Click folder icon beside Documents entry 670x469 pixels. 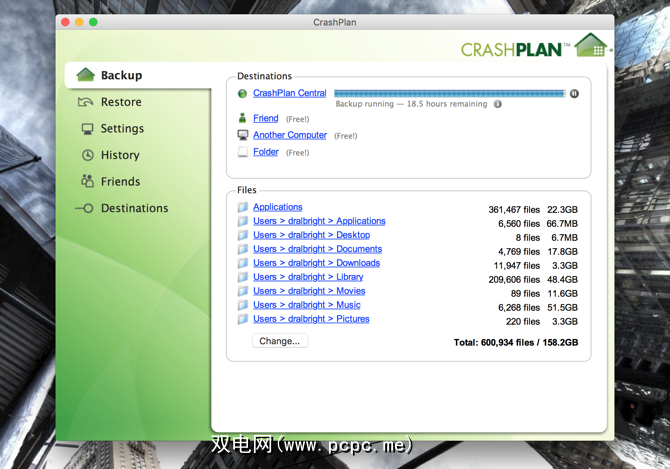(243, 249)
